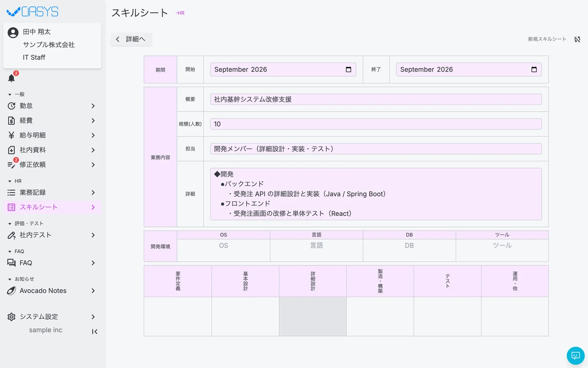Click the システム設定 gear icon
This screenshot has height=368, width=588.
coord(11,317)
